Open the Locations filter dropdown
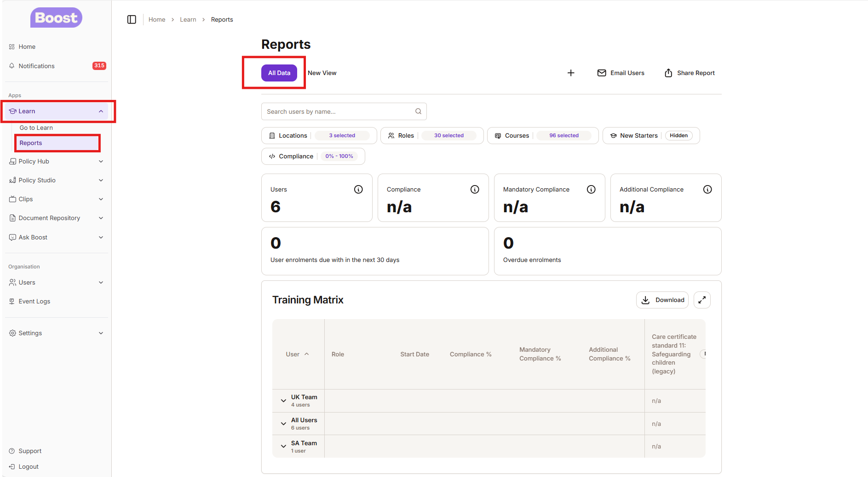 point(319,135)
